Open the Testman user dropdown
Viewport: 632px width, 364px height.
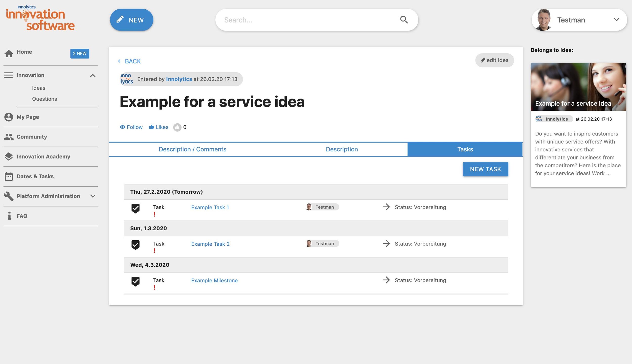pos(616,20)
